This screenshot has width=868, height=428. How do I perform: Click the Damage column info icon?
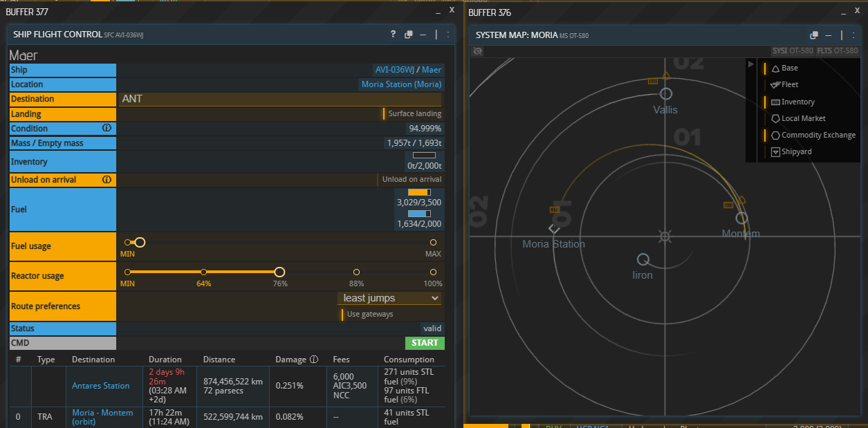(314, 360)
